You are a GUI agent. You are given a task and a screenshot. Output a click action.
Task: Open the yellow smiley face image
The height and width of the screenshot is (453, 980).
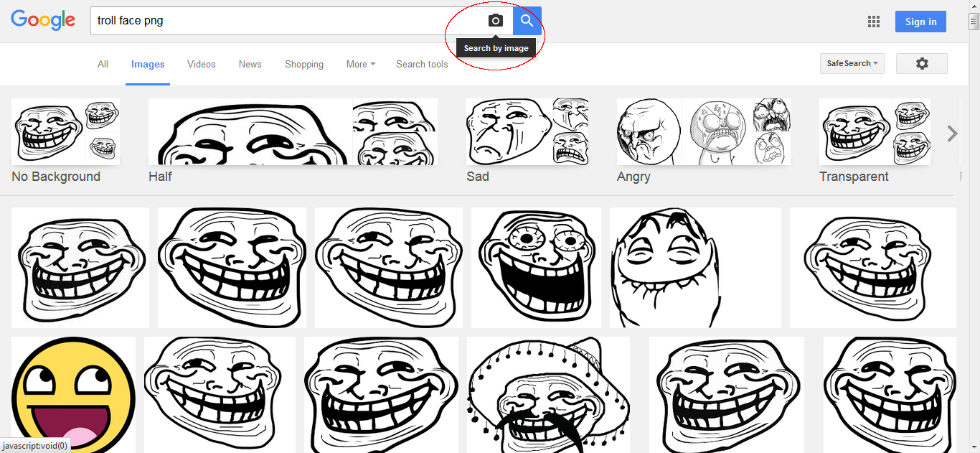(73, 394)
